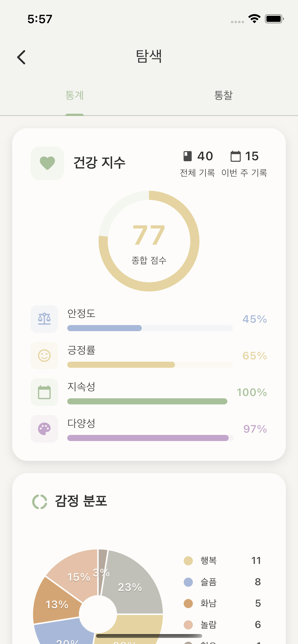Switch to the 통찰 tab
Image resolution: width=298 pixels, height=644 pixels.
click(x=223, y=95)
